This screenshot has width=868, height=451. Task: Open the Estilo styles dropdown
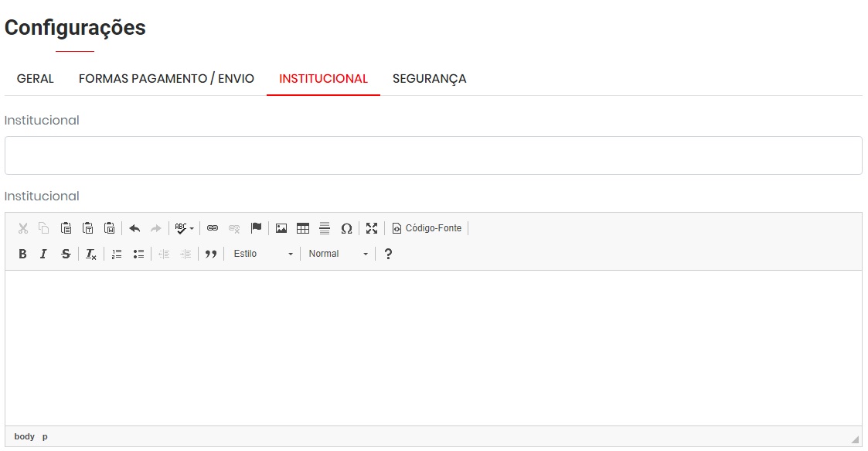[x=263, y=254]
